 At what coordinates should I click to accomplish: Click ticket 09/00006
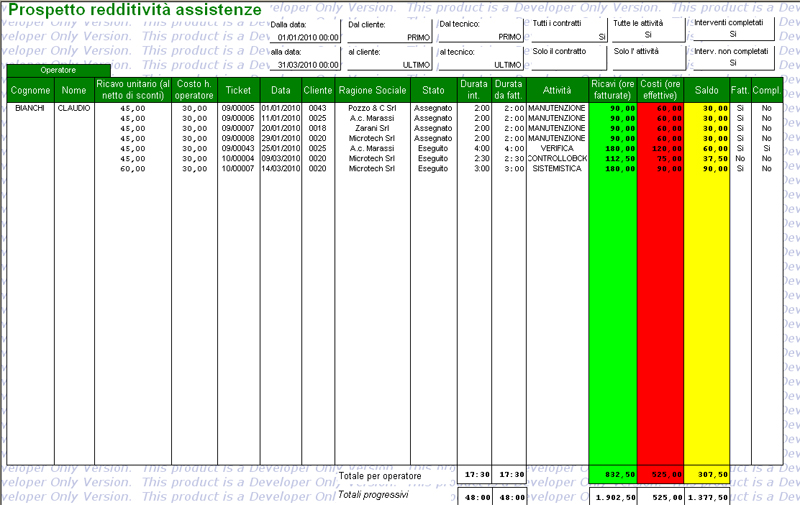(x=238, y=118)
